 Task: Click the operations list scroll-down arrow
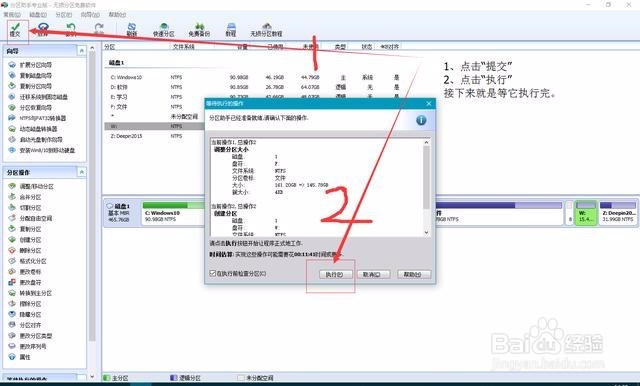pos(426,233)
